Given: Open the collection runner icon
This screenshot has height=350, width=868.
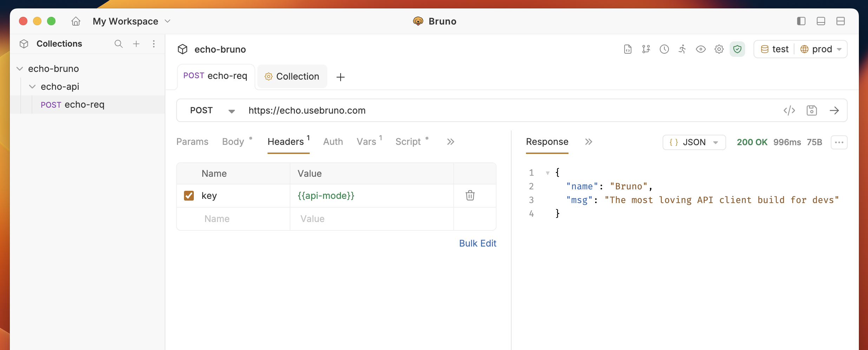Looking at the screenshot, I should [682, 49].
